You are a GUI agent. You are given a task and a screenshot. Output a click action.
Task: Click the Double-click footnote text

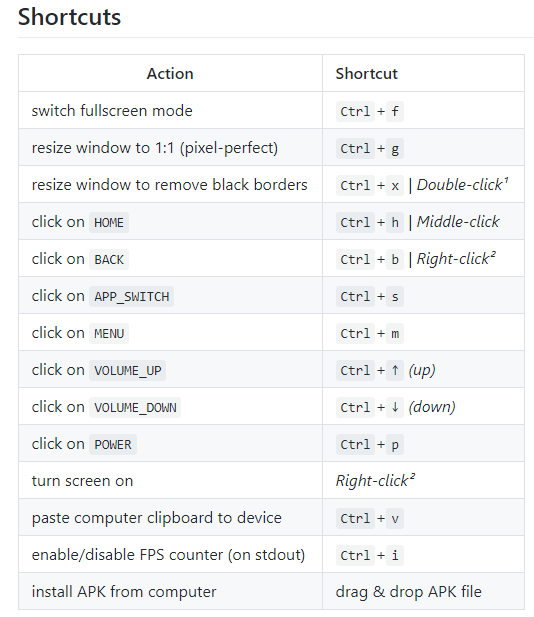462,185
